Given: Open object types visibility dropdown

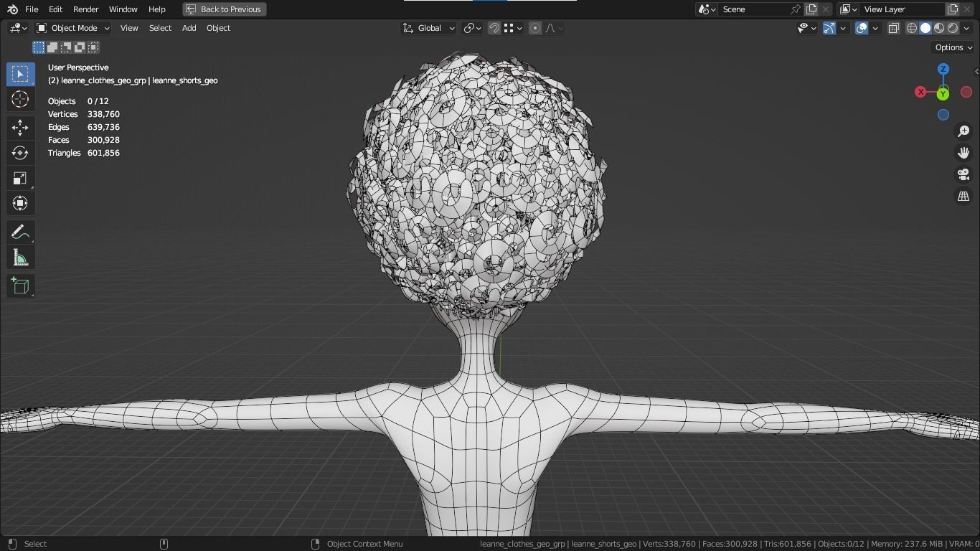Looking at the screenshot, I should [807, 28].
